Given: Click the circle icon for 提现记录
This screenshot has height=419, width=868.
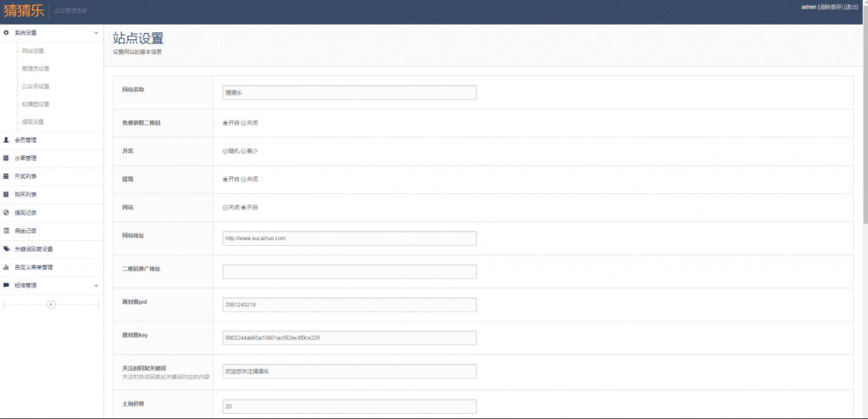Looking at the screenshot, I should pyautogui.click(x=7, y=212).
